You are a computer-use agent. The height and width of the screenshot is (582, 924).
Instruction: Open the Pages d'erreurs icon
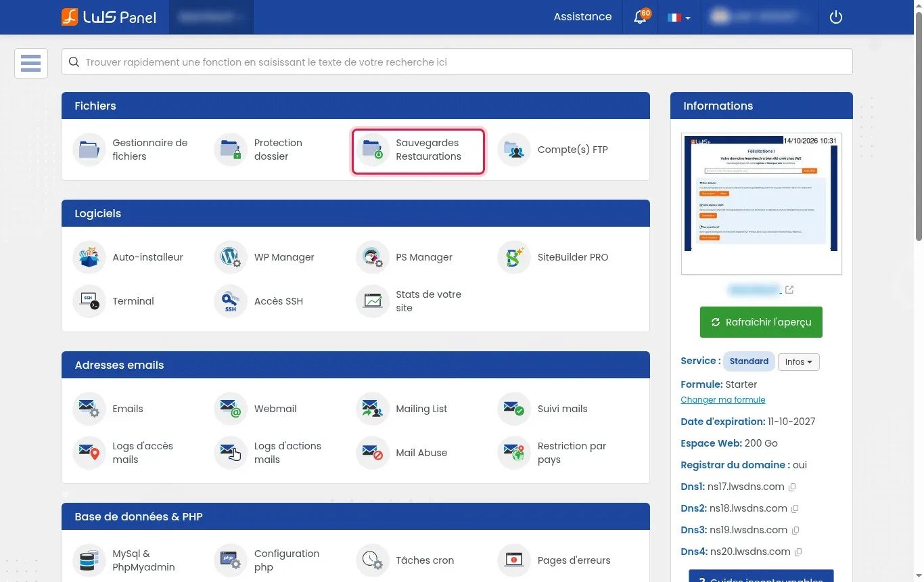click(514, 560)
